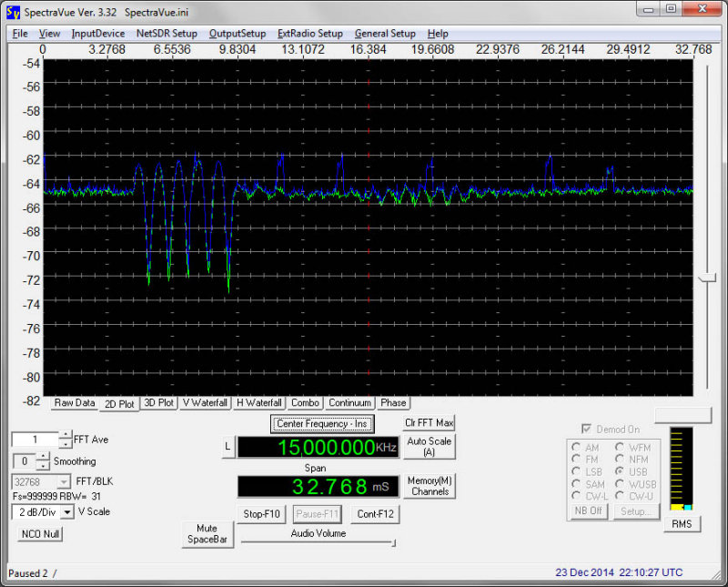The height and width of the screenshot is (587, 728).
Task: Switch to the Combo tab
Action: tap(305, 402)
